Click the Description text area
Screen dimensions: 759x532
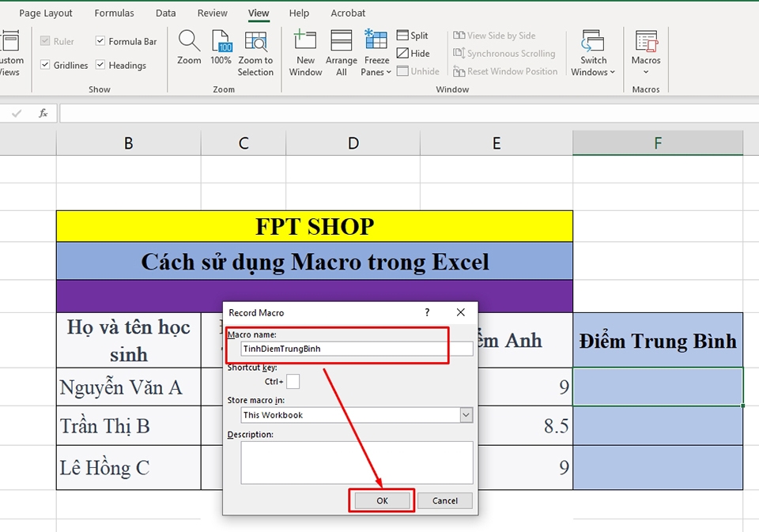tap(357, 462)
